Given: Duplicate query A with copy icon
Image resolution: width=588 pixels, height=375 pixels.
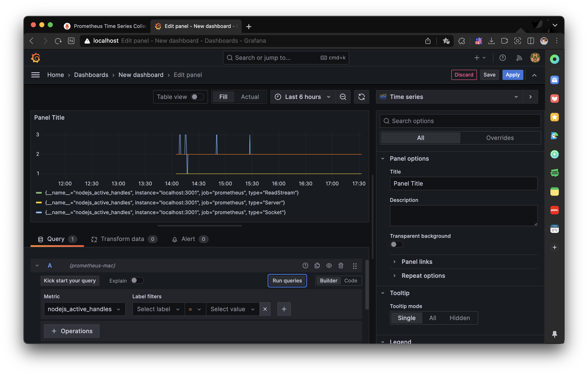Looking at the screenshot, I should (317, 266).
